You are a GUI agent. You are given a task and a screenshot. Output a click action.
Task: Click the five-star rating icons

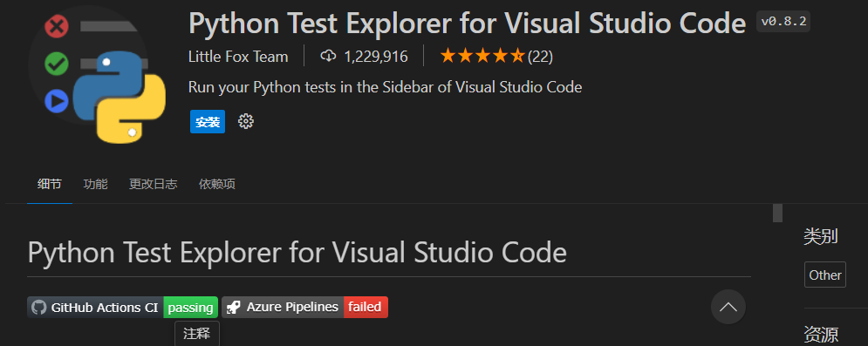482,56
